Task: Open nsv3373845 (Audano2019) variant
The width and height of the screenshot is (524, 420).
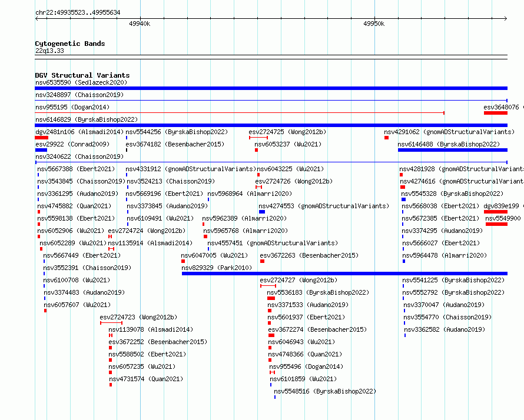Action: 167,206
